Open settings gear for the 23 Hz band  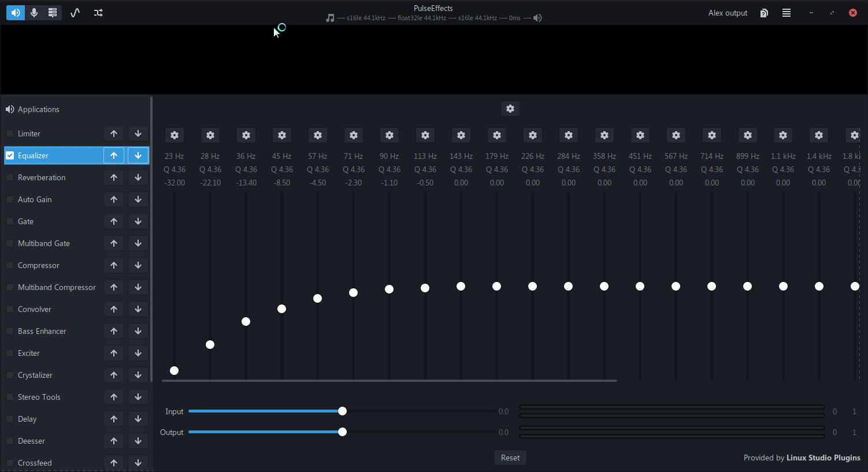point(175,135)
